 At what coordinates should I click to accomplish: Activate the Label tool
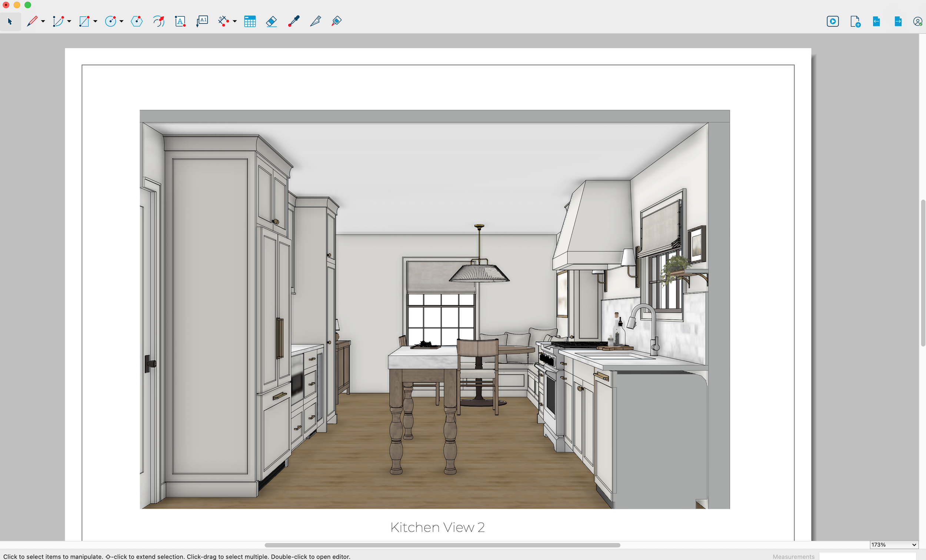coord(202,21)
